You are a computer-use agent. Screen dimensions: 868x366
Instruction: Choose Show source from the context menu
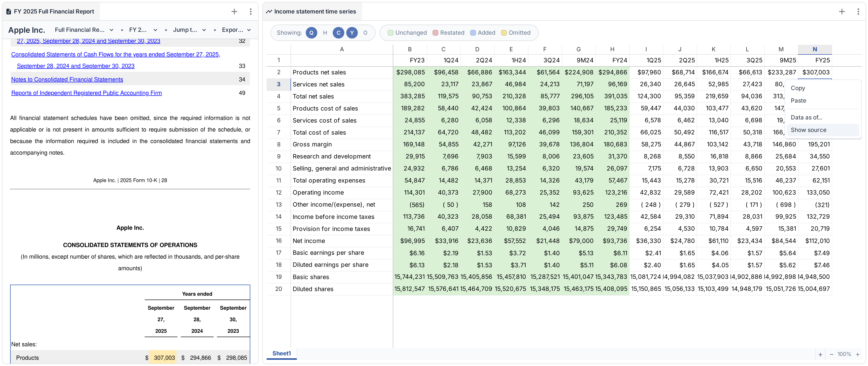(822, 130)
